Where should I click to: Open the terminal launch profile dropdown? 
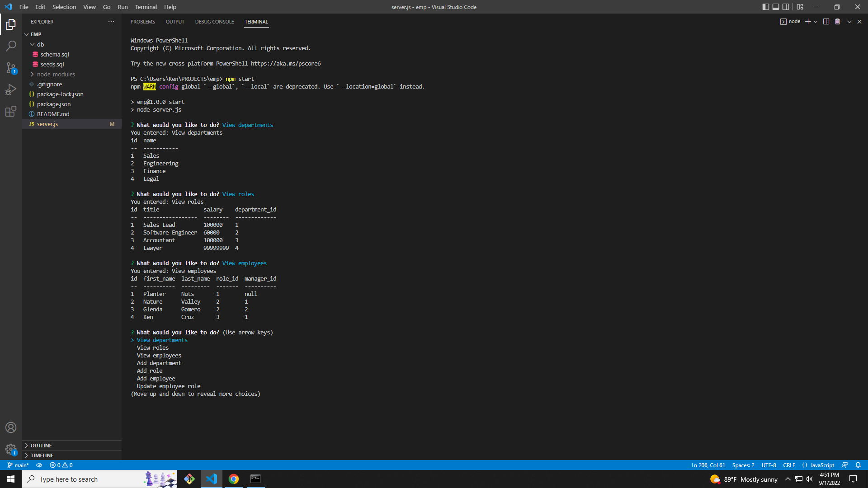(x=815, y=21)
